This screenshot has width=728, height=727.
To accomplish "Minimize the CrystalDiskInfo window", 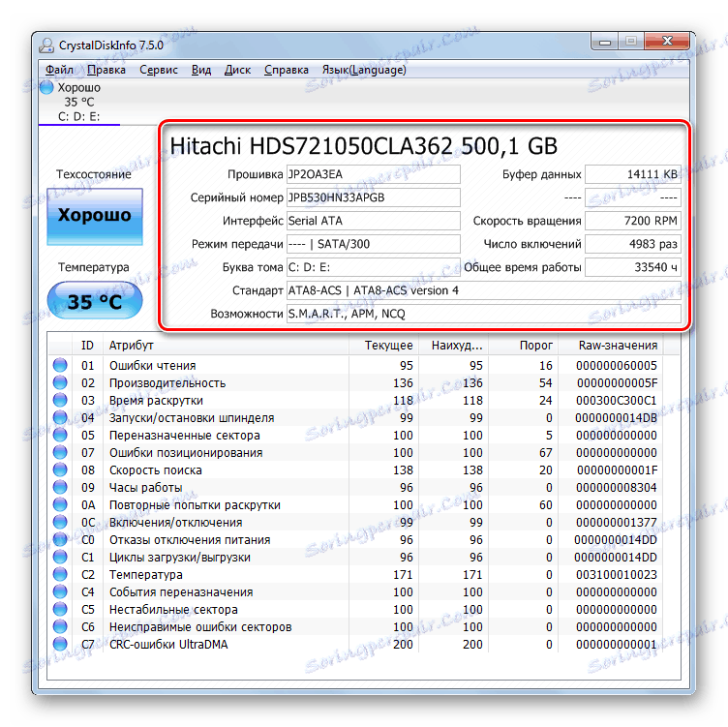I will pos(604,42).
